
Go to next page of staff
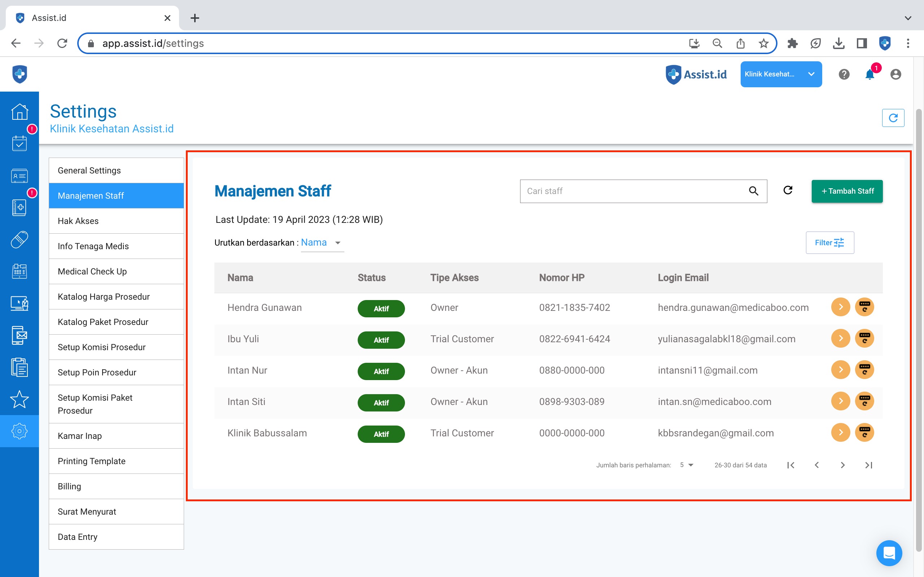click(x=843, y=465)
